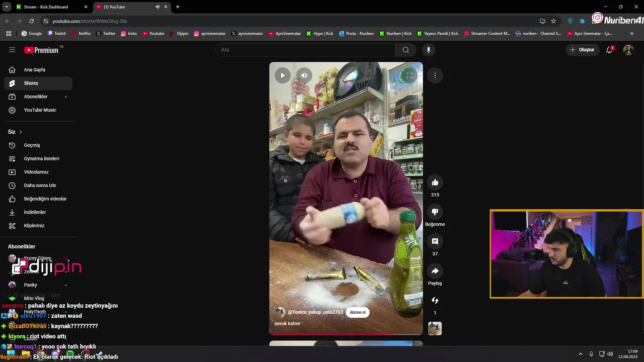
Task: Open Yayıncı Paneli | Kick bookmark
Action: [x=438, y=34]
